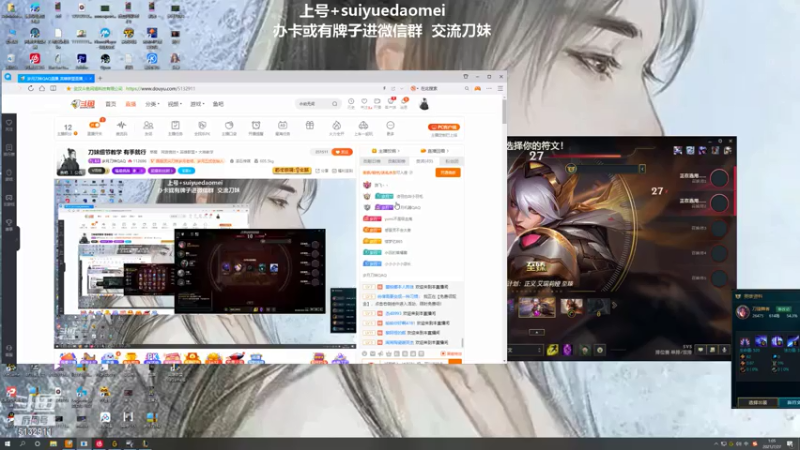Viewport: 800px width, 450px height.
Task: Open the gift box icon in streamer toolbar
Action: 310,125
